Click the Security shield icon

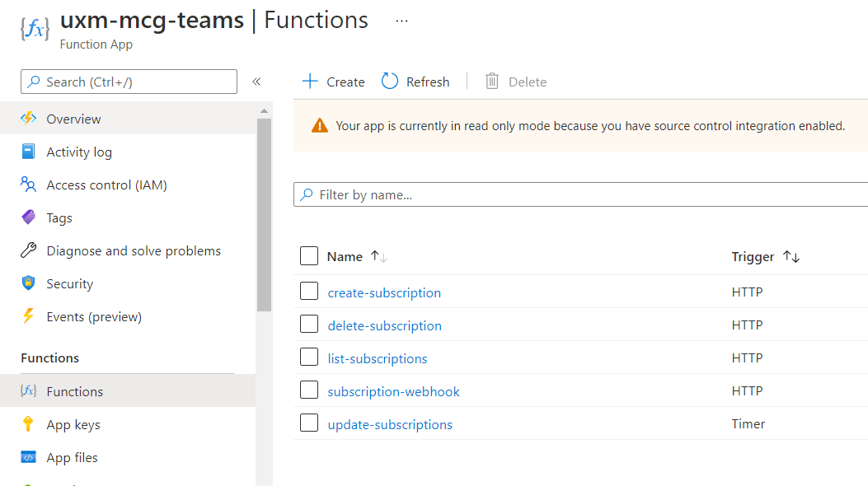[x=29, y=283]
